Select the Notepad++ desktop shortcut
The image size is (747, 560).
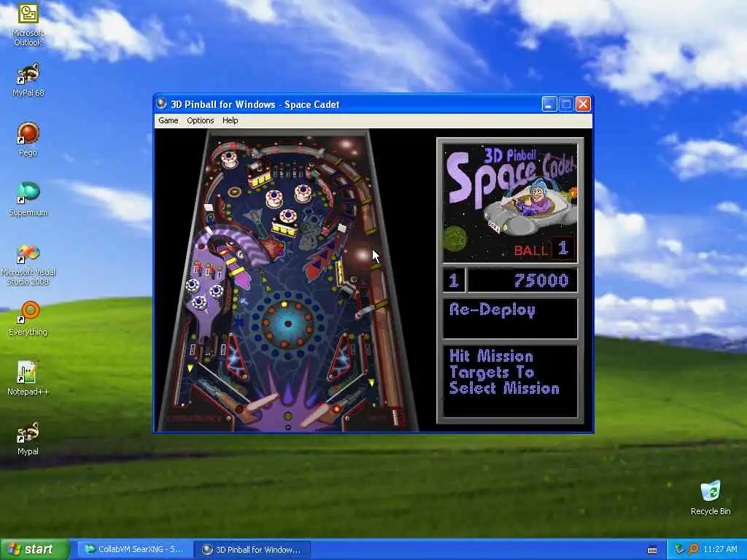click(x=28, y=378)
